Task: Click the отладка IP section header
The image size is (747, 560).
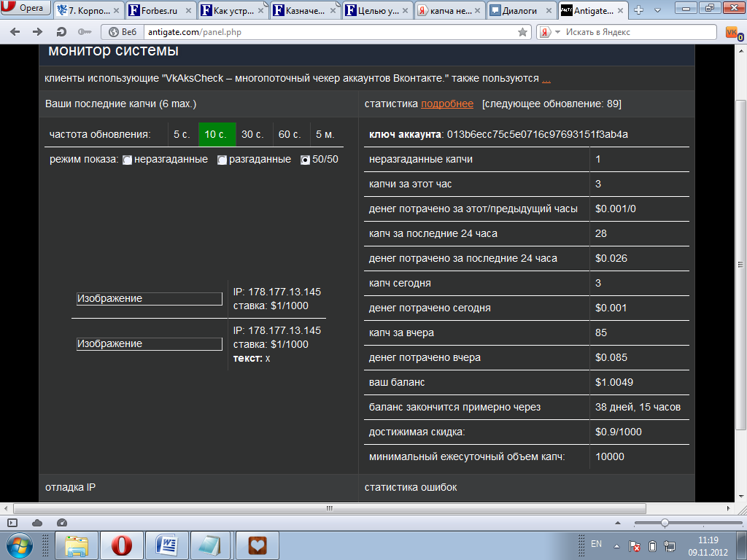Action: coord(71,487)
